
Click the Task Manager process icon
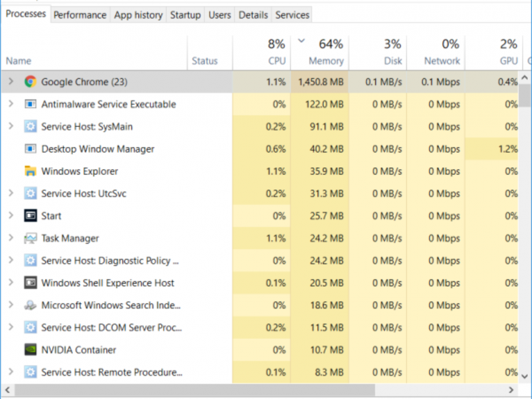30,238
